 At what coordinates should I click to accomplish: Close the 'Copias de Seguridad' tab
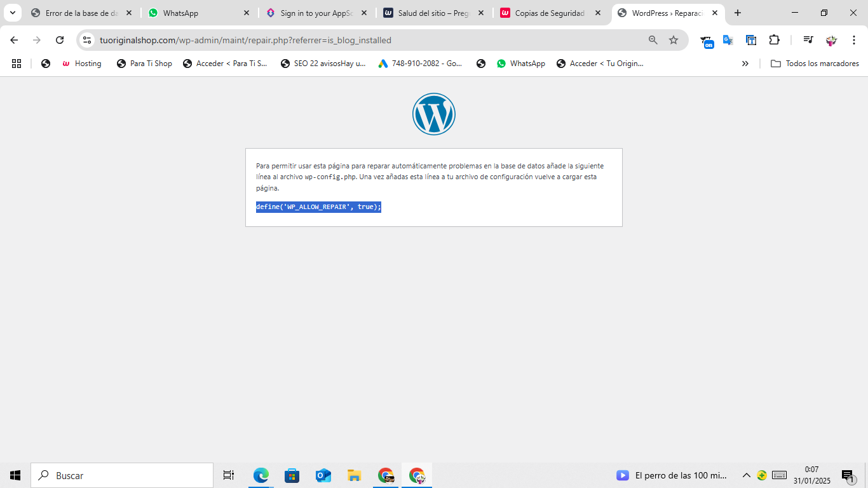click(599, 13)
